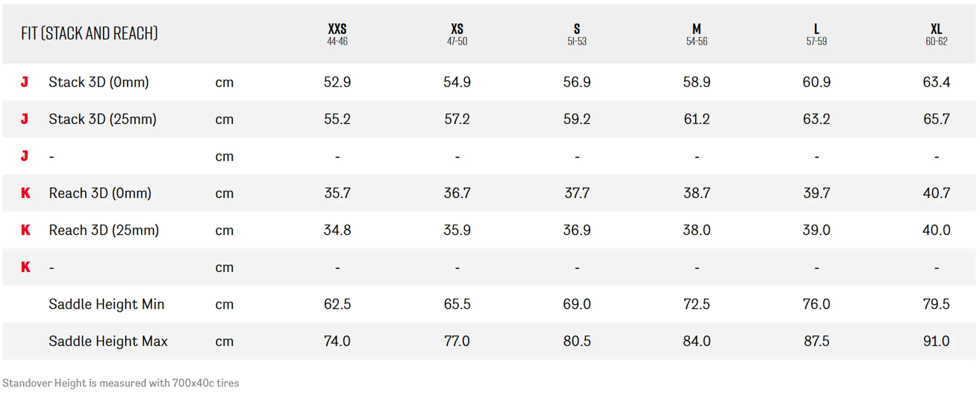Click the 58.9 Stack value for size M

point(697,82)
